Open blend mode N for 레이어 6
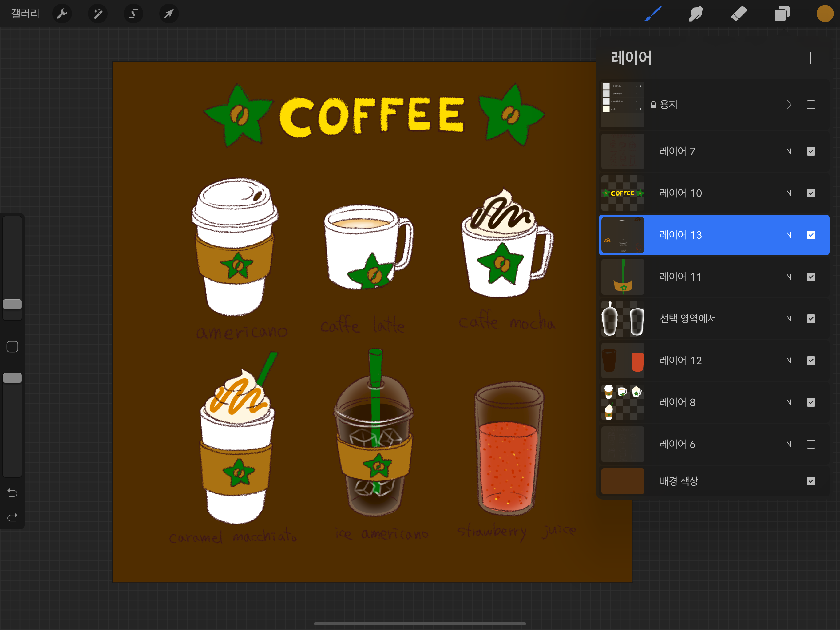This screenshot has width=840, height=630. pos(788,444)
